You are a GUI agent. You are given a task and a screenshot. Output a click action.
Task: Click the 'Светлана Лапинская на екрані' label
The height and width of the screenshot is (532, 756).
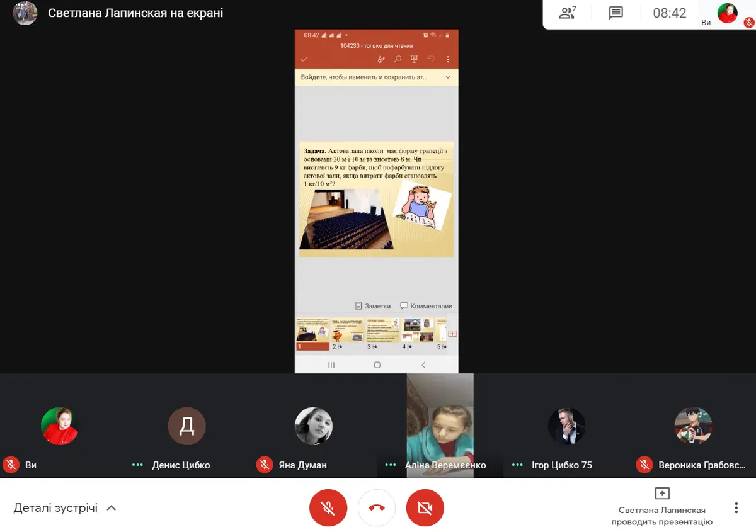[x=135, y=13]
